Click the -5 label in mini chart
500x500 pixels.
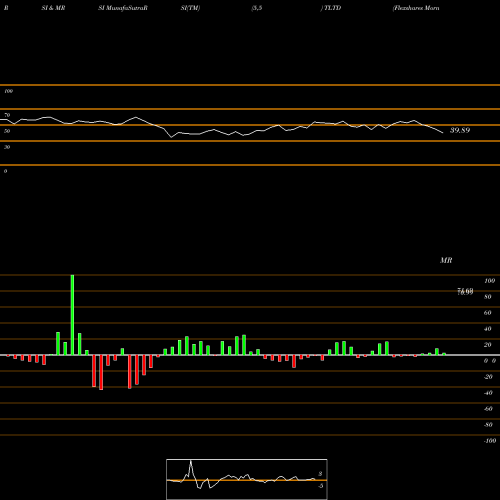coord(320,486)
